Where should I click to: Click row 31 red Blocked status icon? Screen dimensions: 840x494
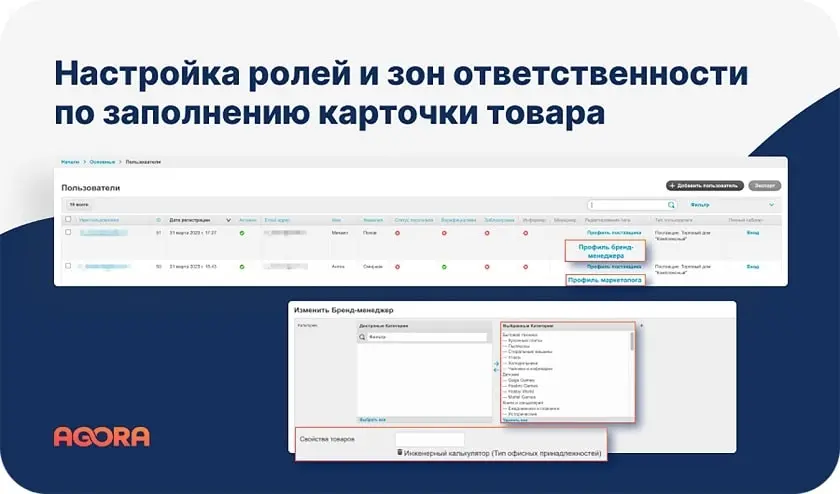[x=487, y=233]
